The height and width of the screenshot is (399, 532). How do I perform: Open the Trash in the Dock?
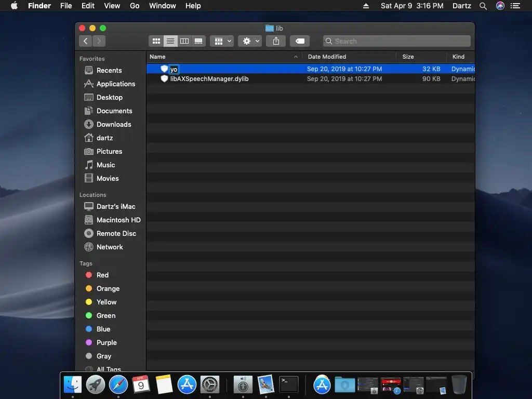(459, 385)
